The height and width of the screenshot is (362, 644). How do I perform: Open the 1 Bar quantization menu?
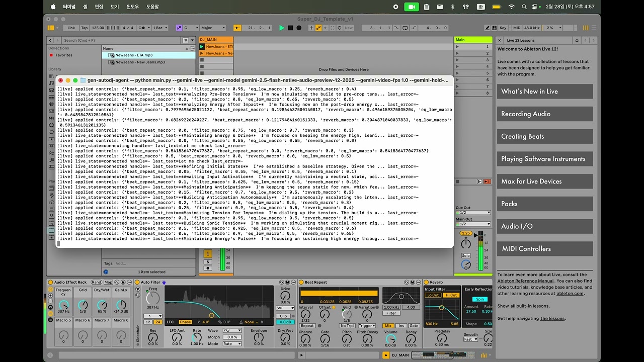tap(159, 28)
